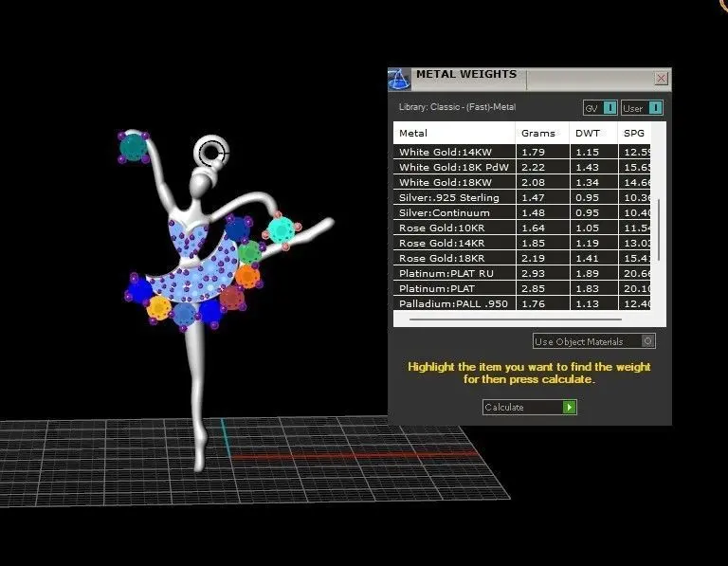Image resolution: width=728 pixels, height=566 pixels.
Task: Select the White Gold:14KW row
Action: point(522,152)
